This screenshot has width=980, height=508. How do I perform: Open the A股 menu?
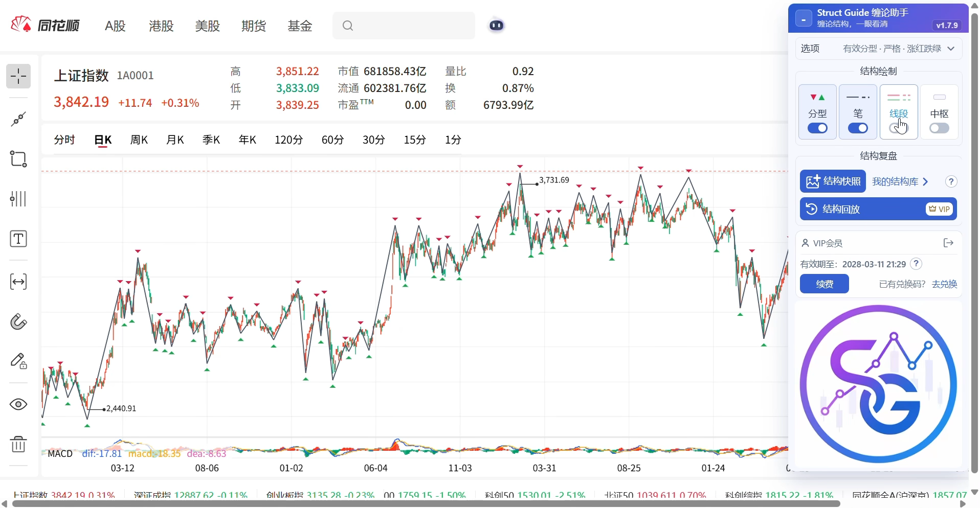pos(115,26)
